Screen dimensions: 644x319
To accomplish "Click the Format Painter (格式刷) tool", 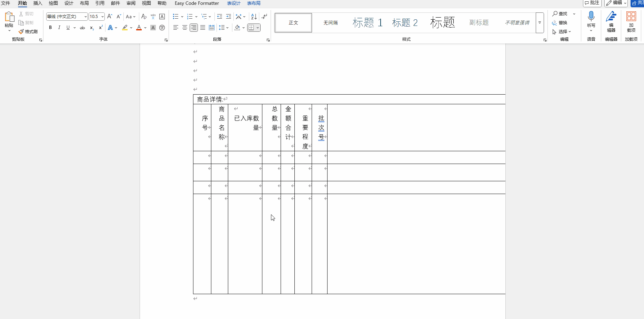I will [x=28, y=31].
